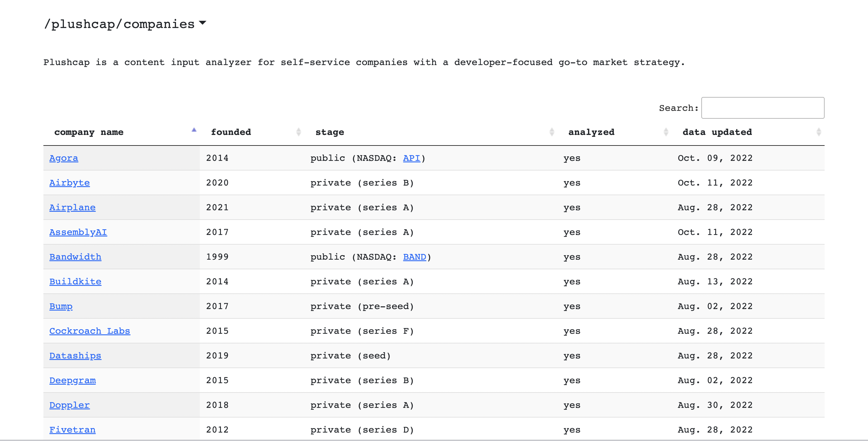This screenshot has height=441, width=868.
Task: Open the Bandwidth company link
Action: 75,257
